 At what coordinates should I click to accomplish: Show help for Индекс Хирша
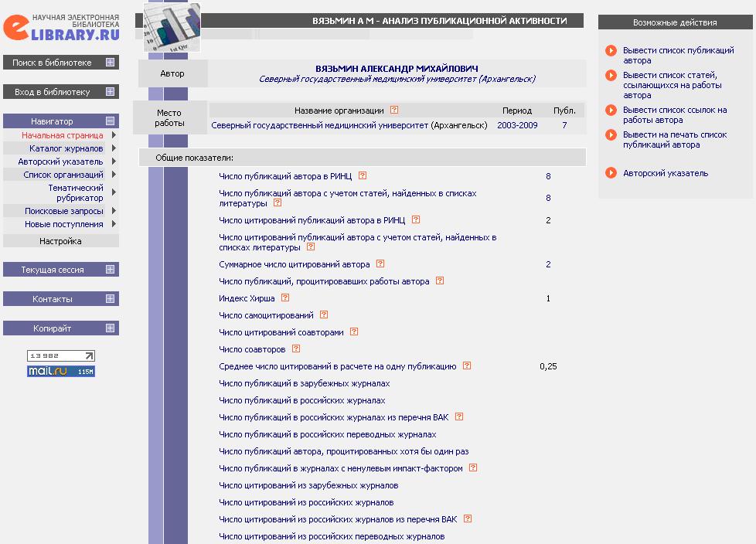click(x=285, y=297)
